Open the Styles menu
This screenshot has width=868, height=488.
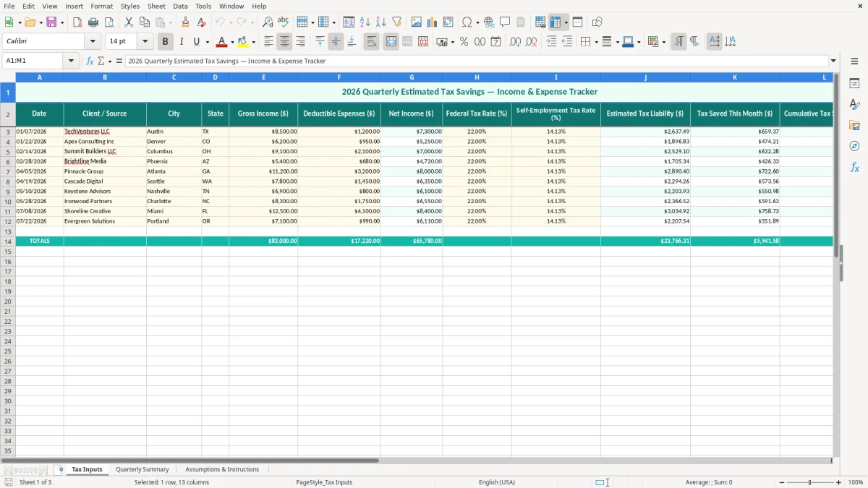point(130,6)
